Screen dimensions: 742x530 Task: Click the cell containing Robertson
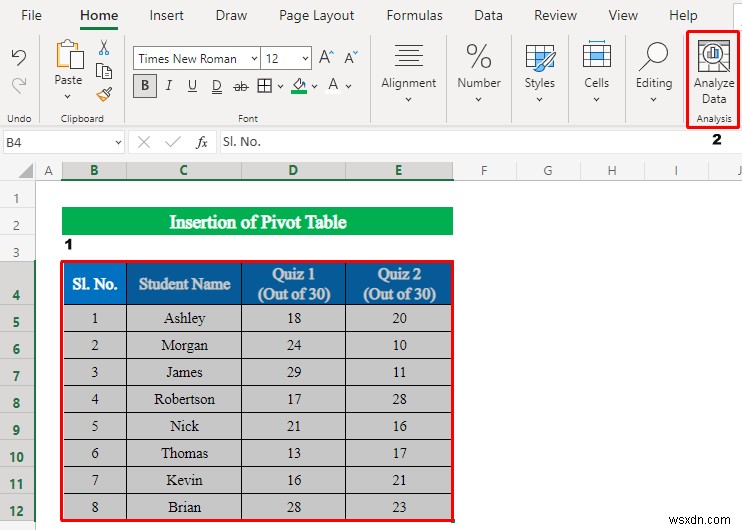[184, 399]
